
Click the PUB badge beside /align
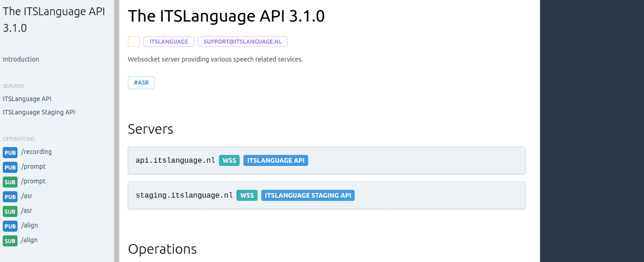click(x=10, y=226)
